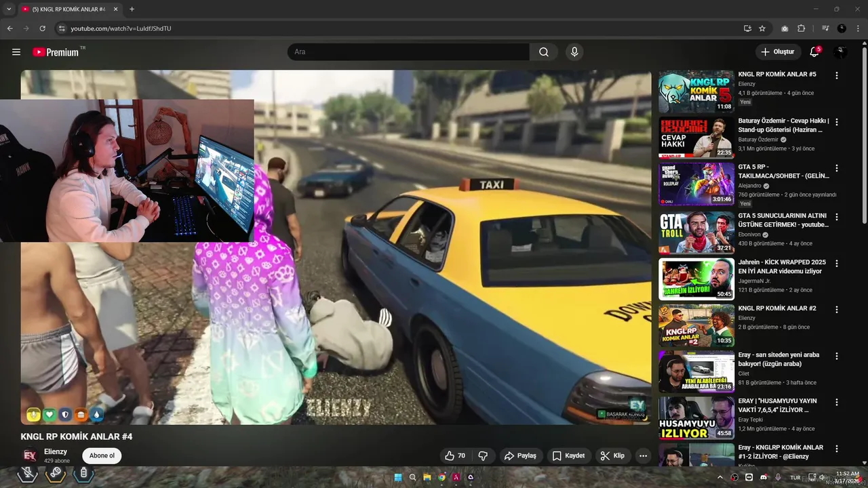Open more actions menu under the video
Screen dimensions: 868x488
click(x=643, y=455)
